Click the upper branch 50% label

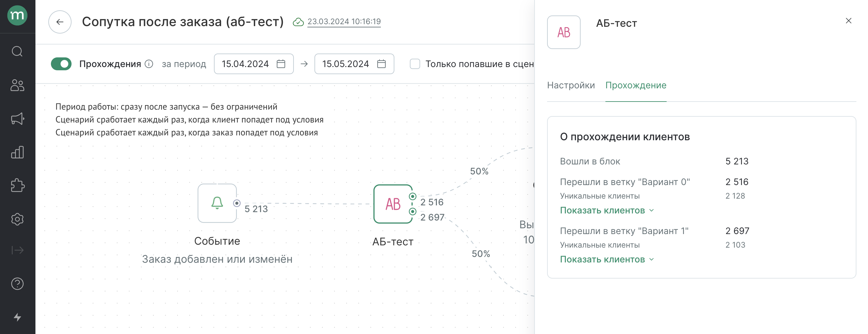[479, 171]
